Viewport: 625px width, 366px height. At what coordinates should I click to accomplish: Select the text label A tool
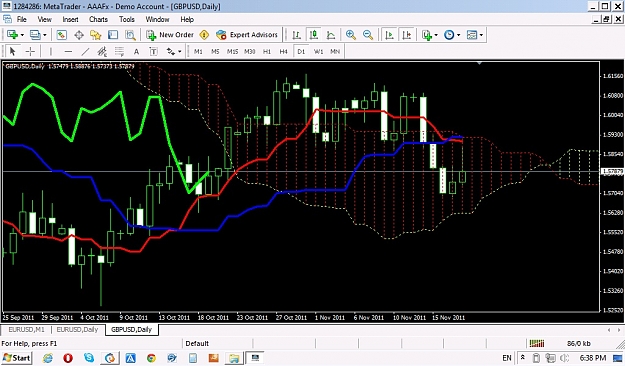(x=136, y=51)
